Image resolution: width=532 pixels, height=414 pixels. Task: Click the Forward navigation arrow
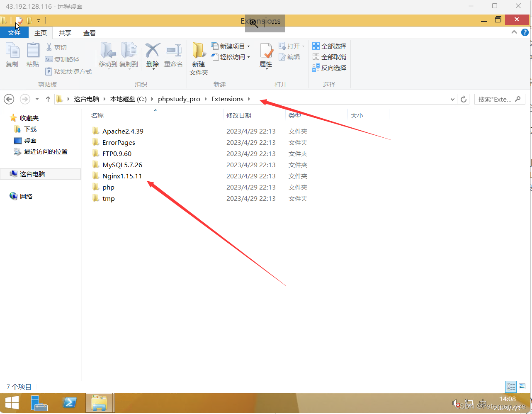(25, 99)
